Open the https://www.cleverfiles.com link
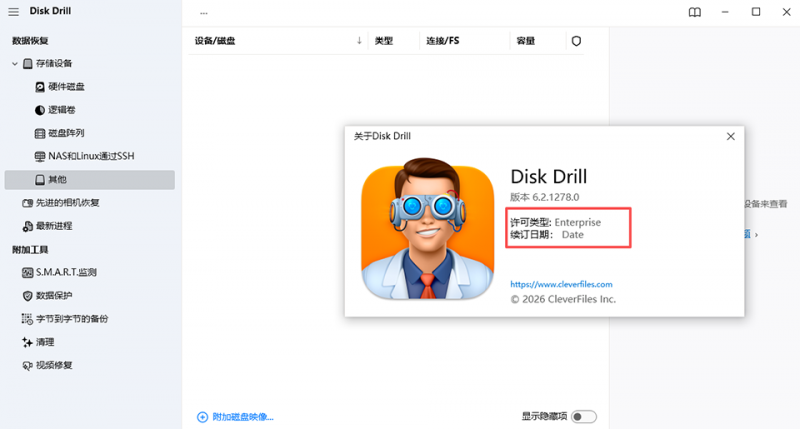800x429 pixels. (561, 284)
